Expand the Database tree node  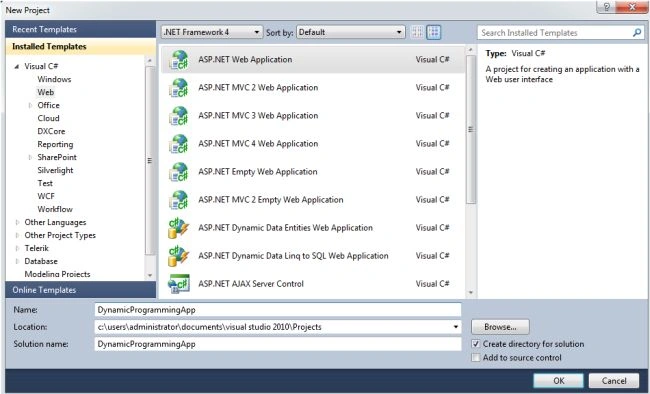[x=17, y=261]
